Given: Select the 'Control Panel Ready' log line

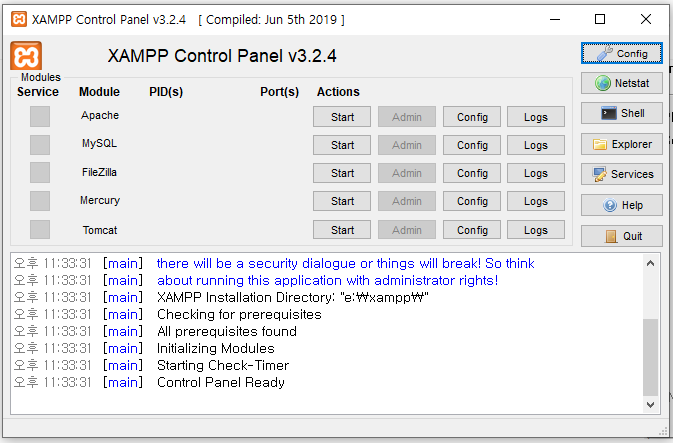Looking at the screenshot, I should click(149, 382).
